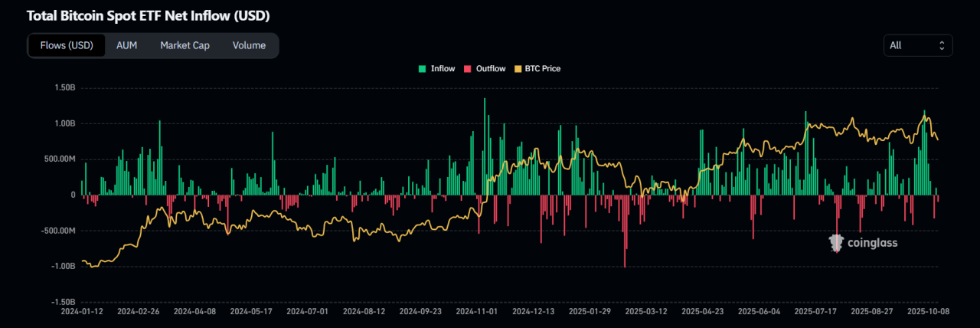The image size is (980, 328).
Task: Click the yellow BTC Price legend swatch
Action: 517,69
